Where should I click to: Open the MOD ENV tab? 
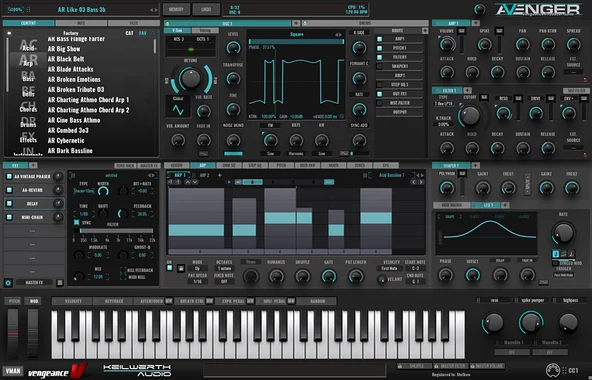(x=307, y=165)
